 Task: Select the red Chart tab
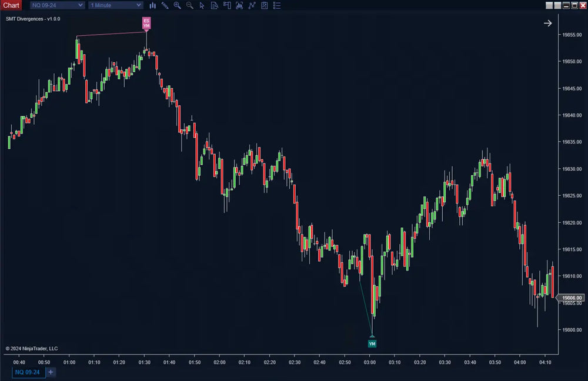[11, 5]
